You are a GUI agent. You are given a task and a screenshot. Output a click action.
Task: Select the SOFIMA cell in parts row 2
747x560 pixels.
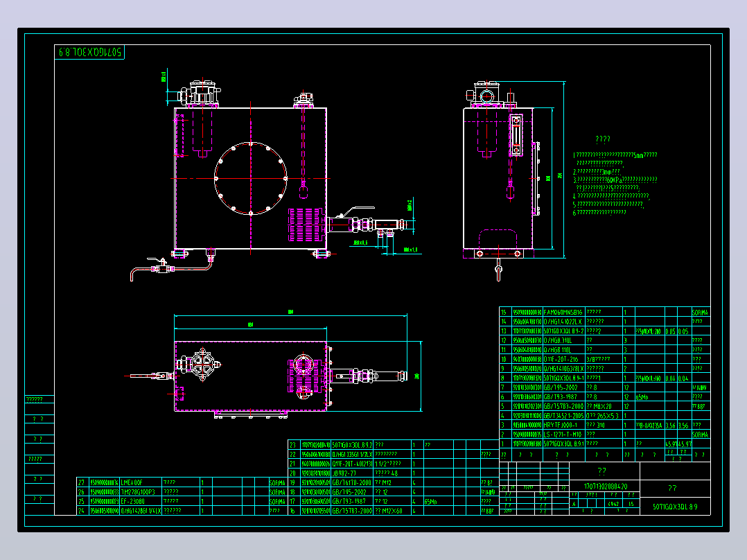tap(701, 435)
